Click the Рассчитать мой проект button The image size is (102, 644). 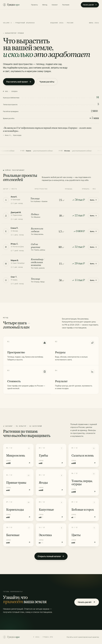point(19,82)
